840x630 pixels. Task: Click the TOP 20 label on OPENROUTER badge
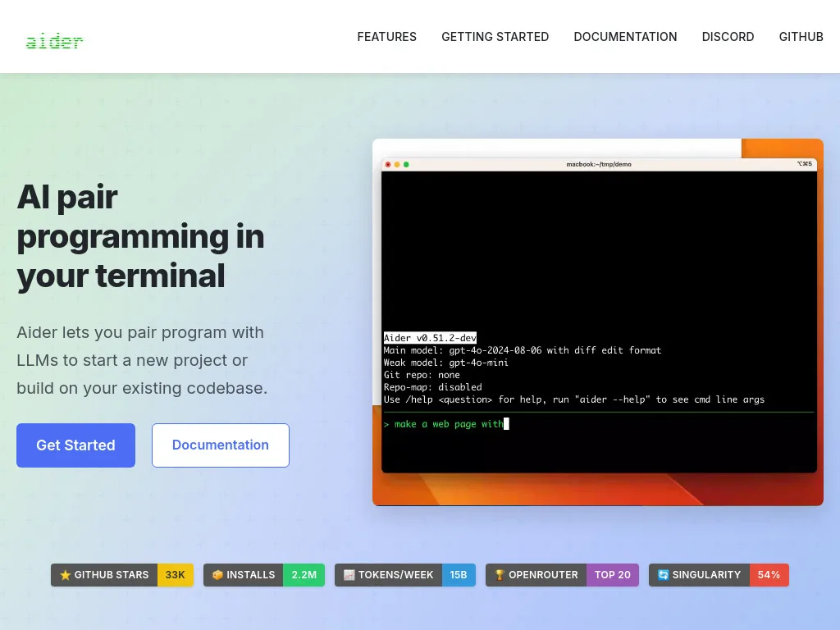613,575
